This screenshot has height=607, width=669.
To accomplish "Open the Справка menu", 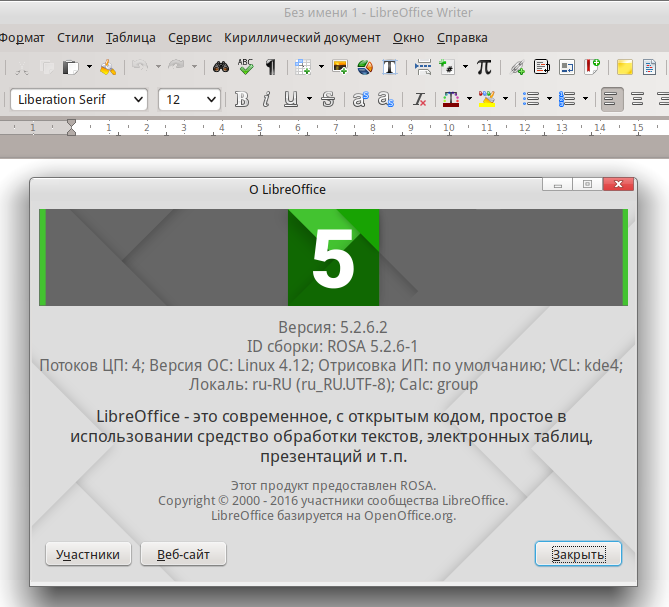I will [x=462, y=38].
